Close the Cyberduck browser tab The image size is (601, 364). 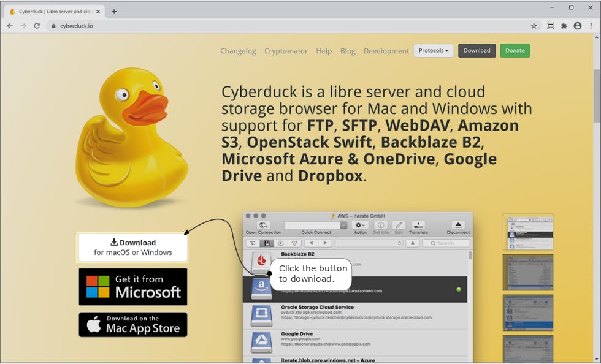coord(98,12)
